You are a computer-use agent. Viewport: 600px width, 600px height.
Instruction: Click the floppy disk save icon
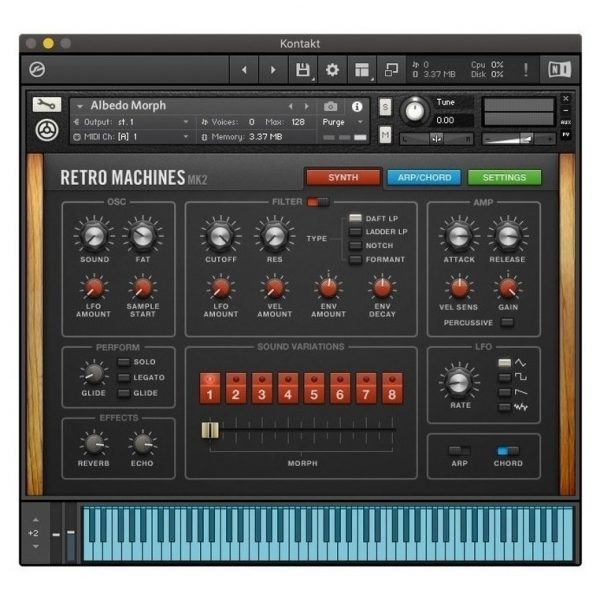pos(303,70)
